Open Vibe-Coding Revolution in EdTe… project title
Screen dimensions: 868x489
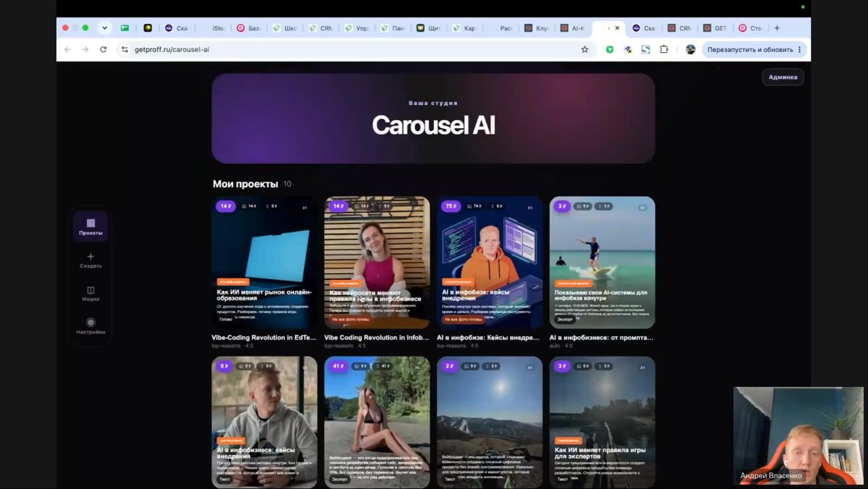click(264, 337)
